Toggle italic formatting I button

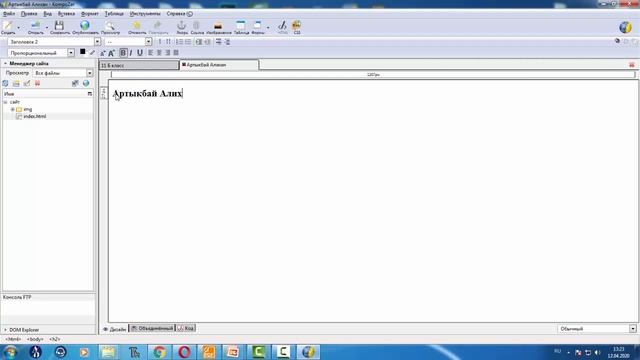[x=131, y=53]
